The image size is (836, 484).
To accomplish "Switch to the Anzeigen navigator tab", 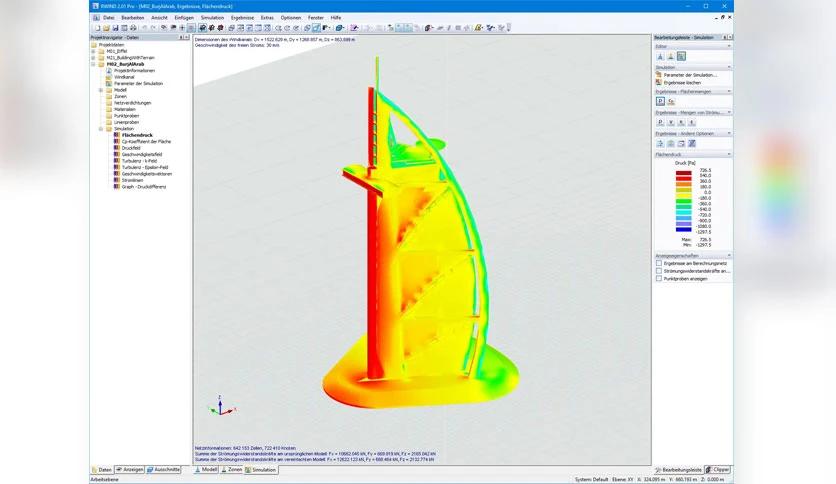I will (x=130, y=470).
